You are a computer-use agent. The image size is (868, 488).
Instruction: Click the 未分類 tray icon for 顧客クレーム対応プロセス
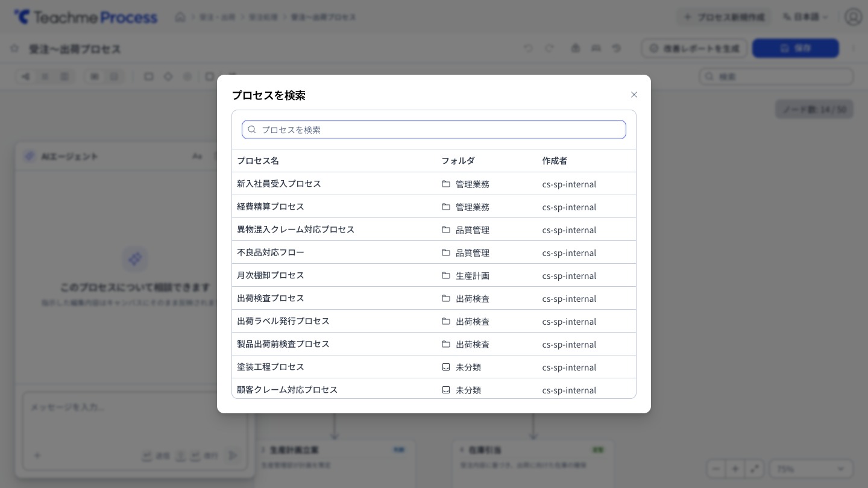(446, 390)
